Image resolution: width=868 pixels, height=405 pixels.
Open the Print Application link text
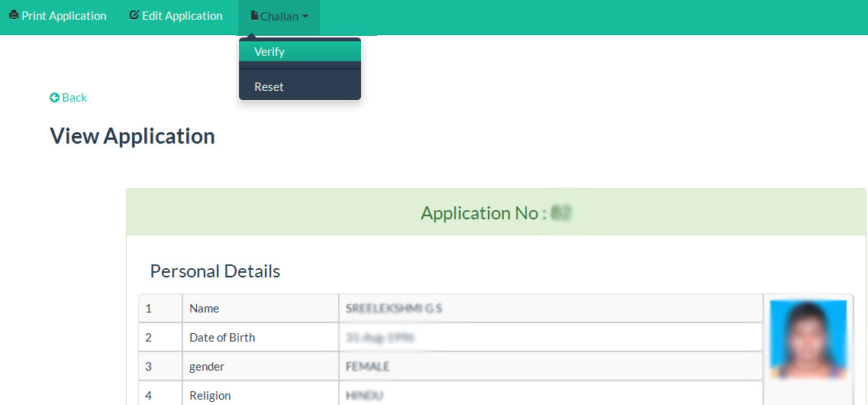63,15
